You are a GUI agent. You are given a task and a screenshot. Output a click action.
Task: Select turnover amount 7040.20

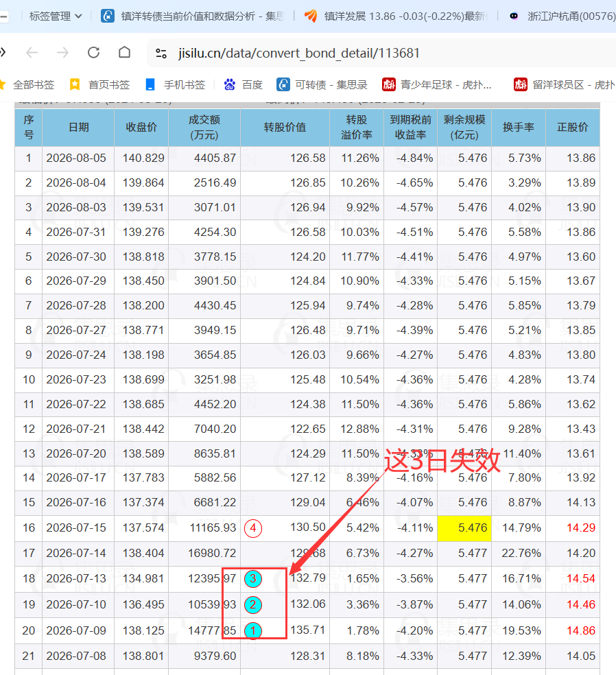pos(215,429)
